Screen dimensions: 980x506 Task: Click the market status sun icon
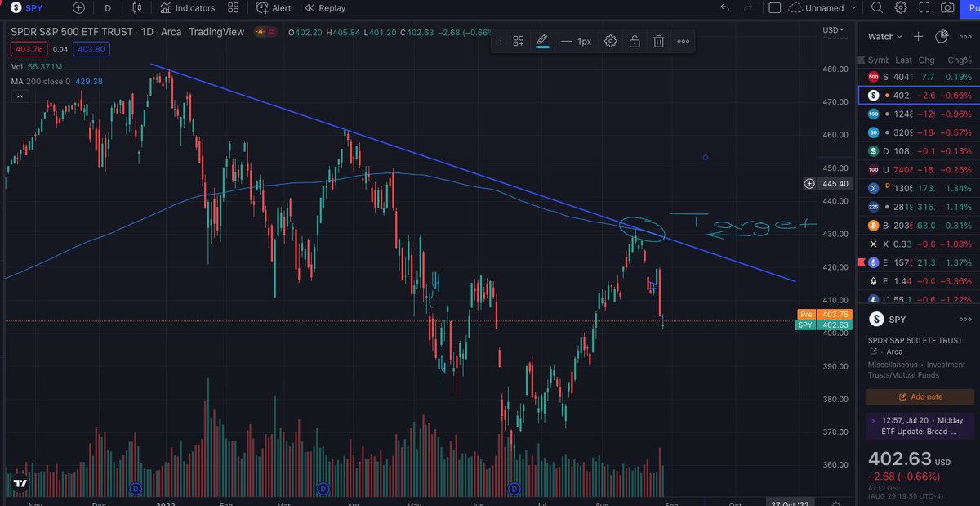[x=261, y=32]
